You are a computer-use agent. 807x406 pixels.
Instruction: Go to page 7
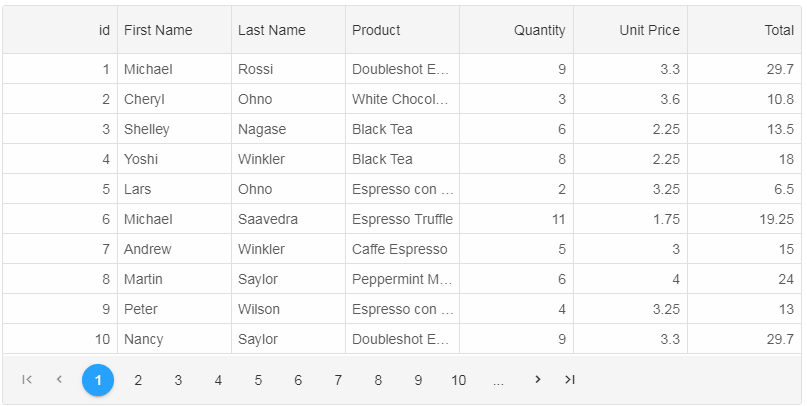point(338,380)
